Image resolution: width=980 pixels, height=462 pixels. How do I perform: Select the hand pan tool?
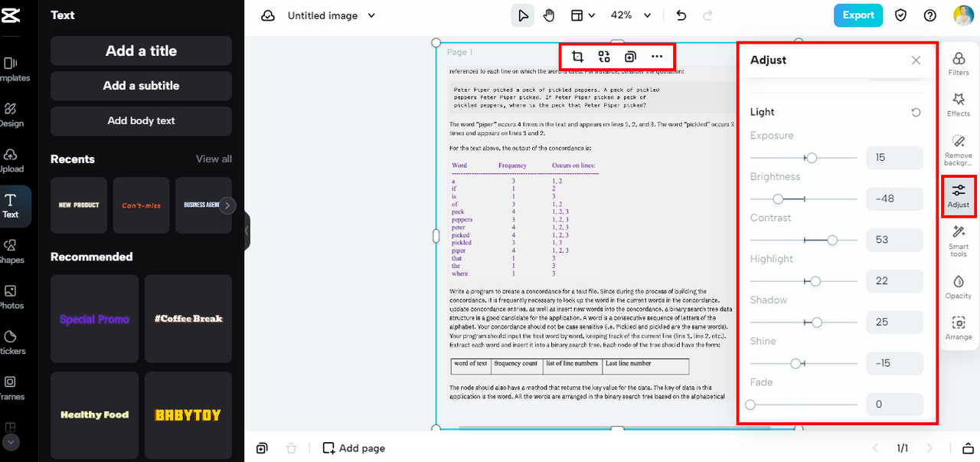tap(549, 15)
